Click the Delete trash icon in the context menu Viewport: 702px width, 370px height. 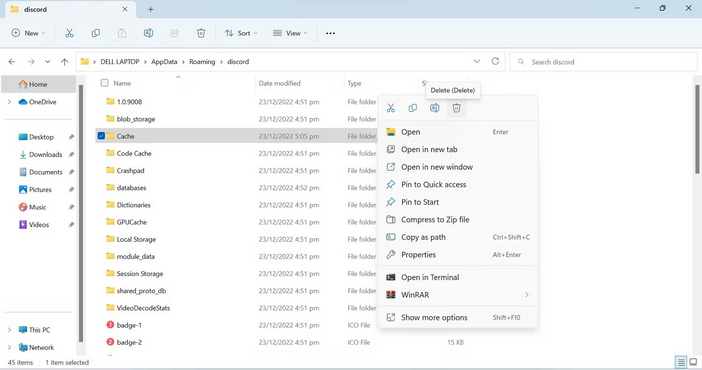[456, 108]
